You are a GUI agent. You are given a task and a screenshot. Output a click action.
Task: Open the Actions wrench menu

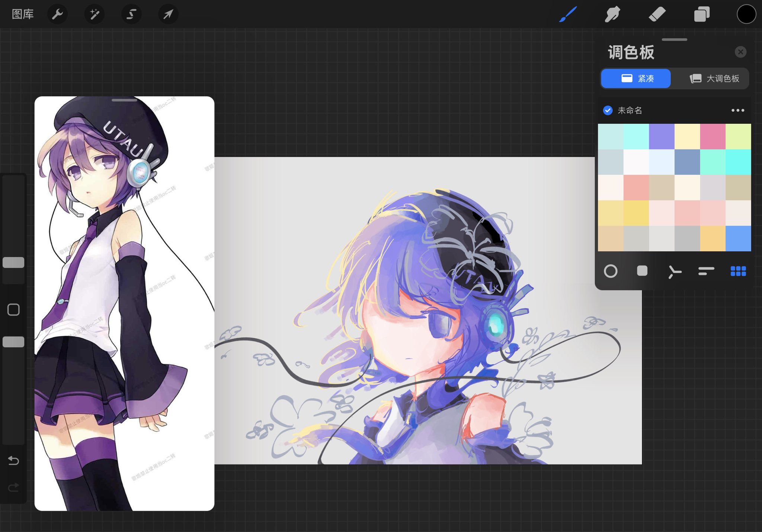pos(57,14)
